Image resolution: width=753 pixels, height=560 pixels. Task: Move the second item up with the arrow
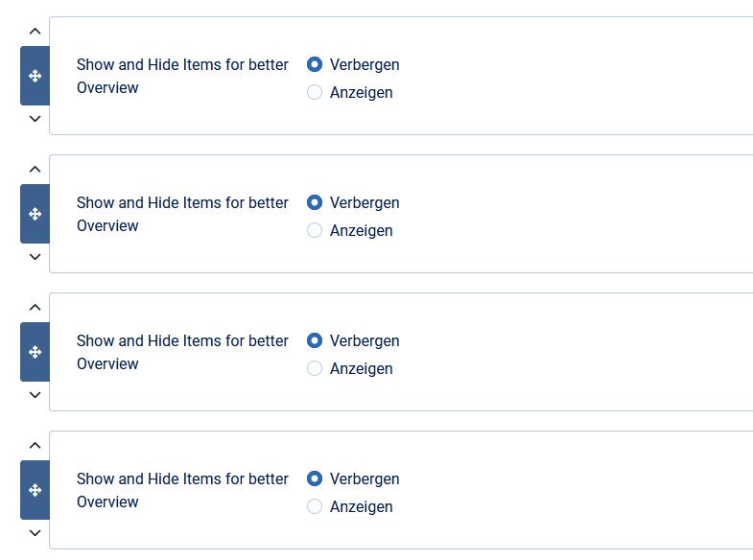(x=35, y=170)
